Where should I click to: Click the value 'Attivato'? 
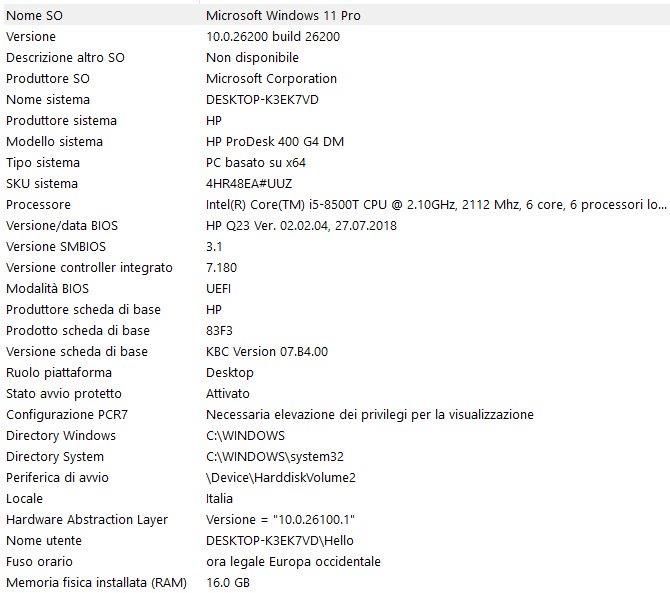228,393
